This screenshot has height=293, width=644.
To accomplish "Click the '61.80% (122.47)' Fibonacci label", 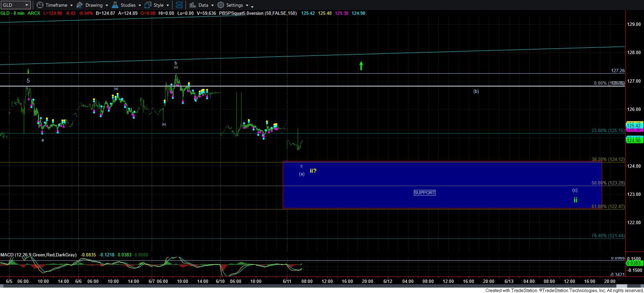I will coord(608,207).
